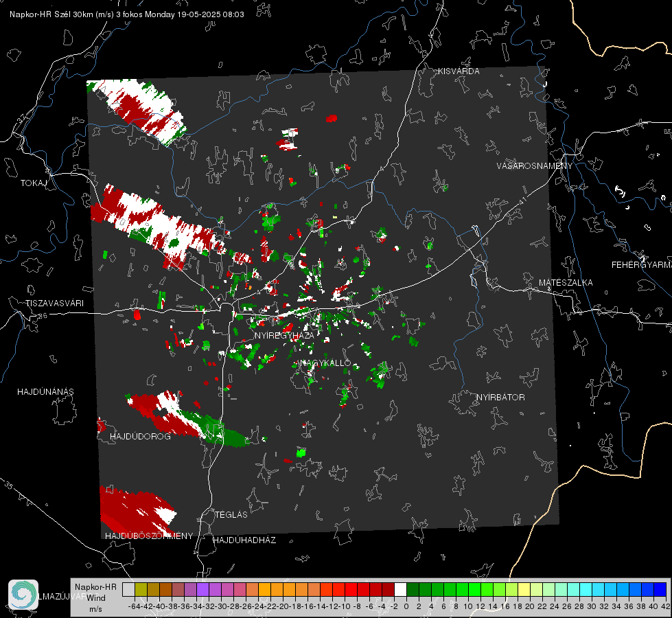Click road number 36 near Tiszavasvári

click(x=43, y=316)
